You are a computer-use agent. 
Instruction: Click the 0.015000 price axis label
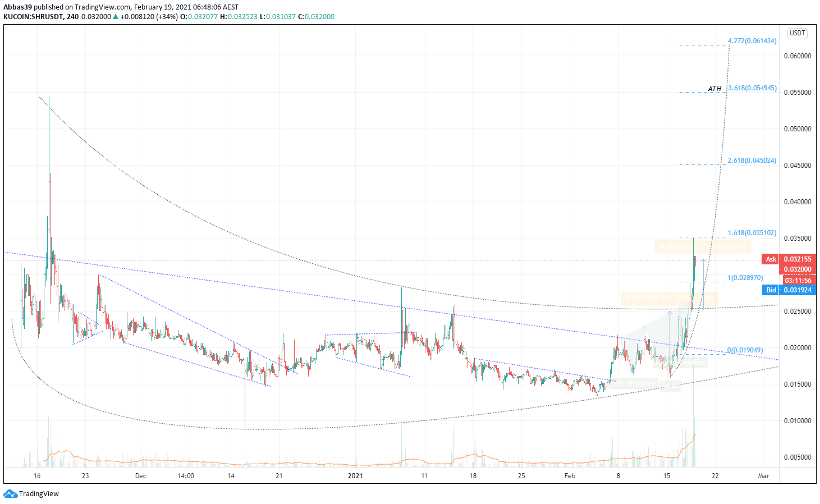[x=798, y=384]
